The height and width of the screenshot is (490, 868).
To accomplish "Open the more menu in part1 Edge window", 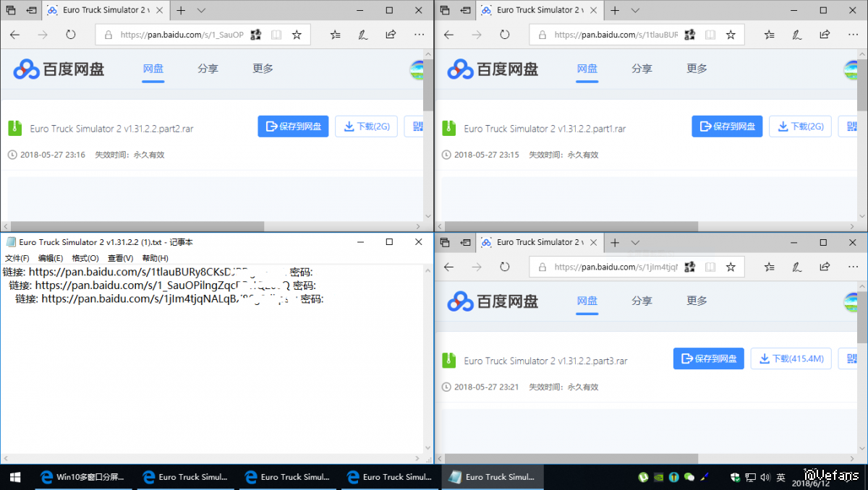I will [x=854, y=35].
